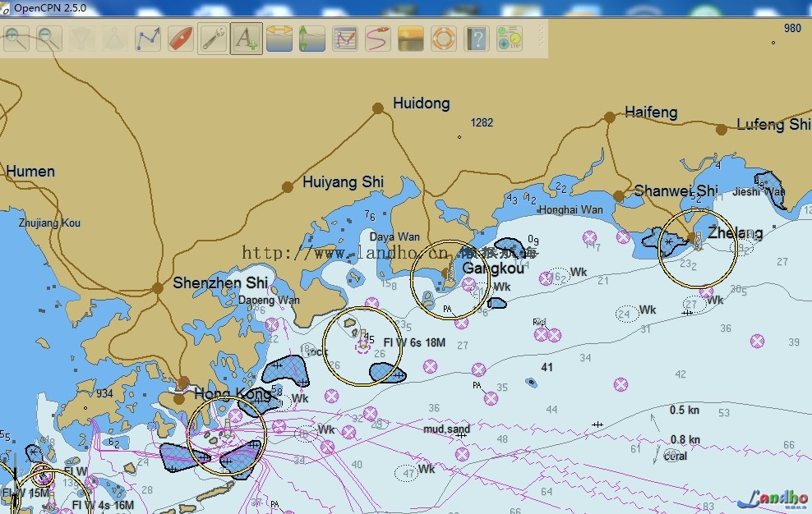Viewport: 812px width, 514px height.
Task: Click the Jieshi Wan label
Action: point(758,192)
